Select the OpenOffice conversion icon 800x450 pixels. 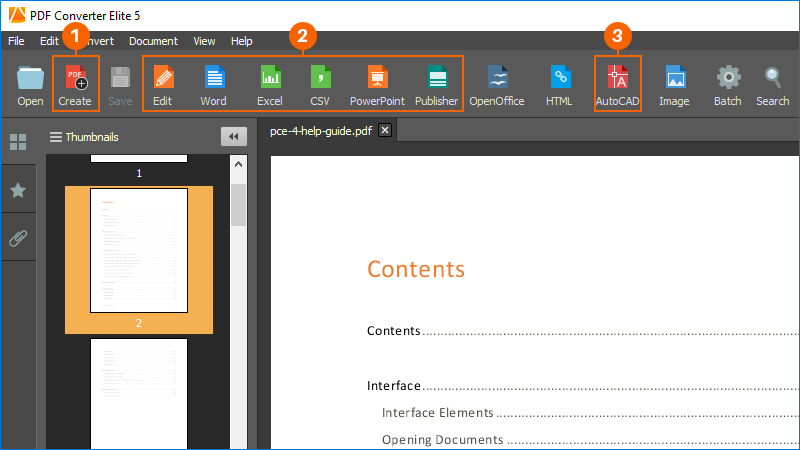click(497, 78)
